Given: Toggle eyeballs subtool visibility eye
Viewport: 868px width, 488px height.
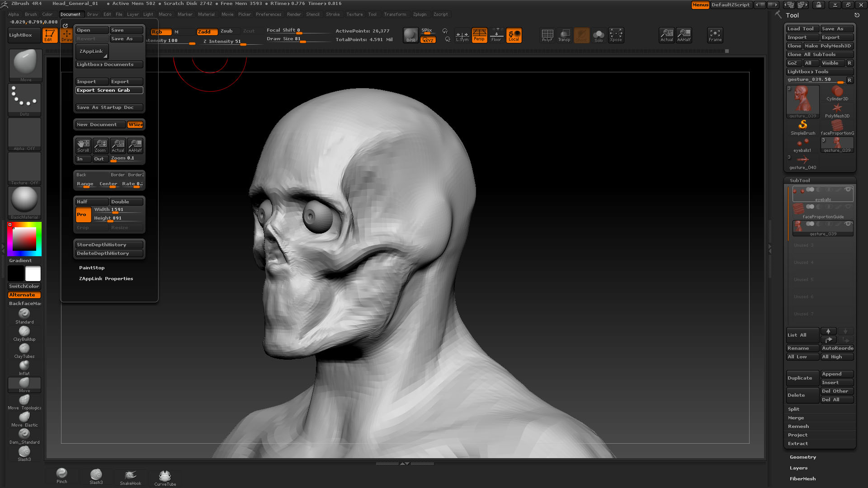Looking at the screenshot, I should (848, 190).
